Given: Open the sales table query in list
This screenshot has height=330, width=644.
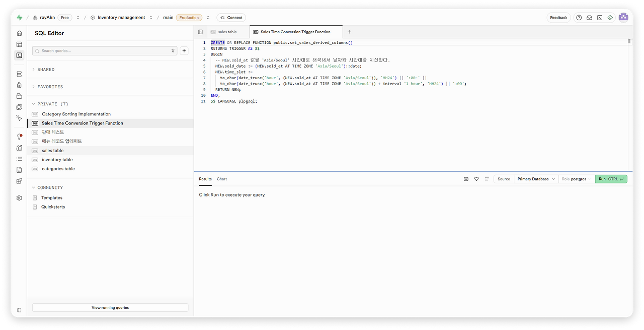Looking at the screenshot, I should 110,151.
